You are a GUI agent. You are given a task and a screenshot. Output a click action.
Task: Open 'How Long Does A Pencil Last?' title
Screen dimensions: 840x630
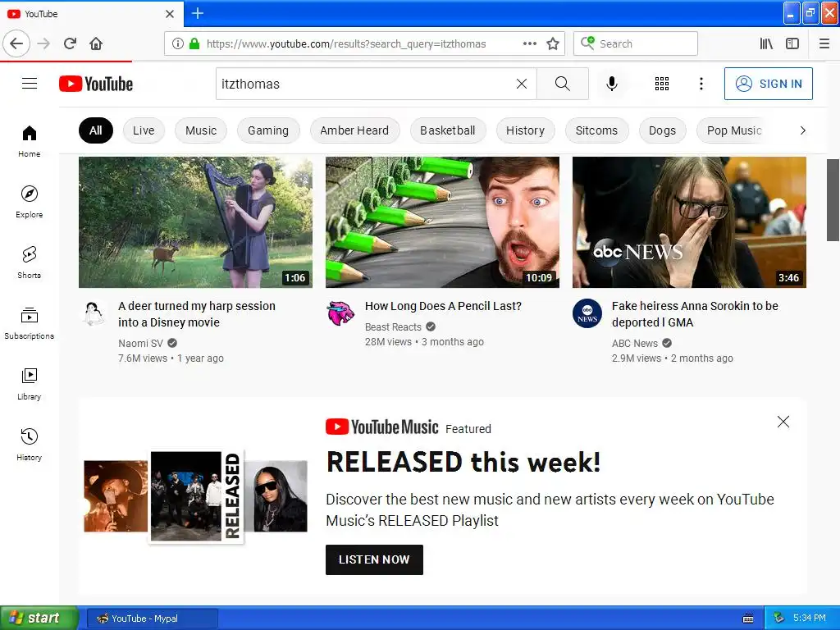coord(443,306)
